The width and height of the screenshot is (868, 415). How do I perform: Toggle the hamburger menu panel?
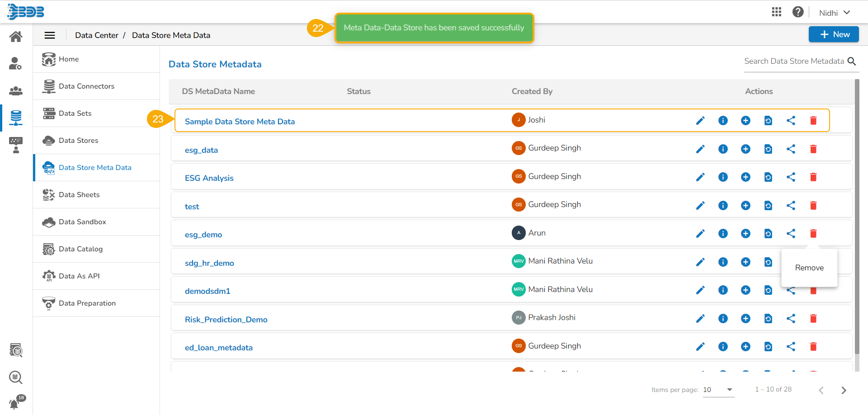50,35
